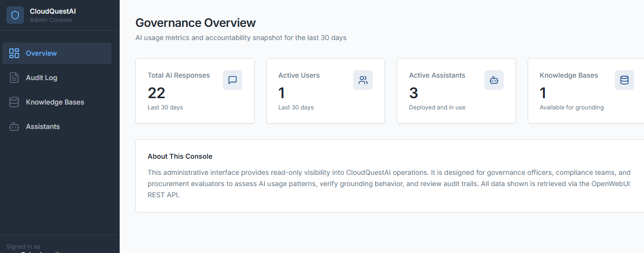This screenshot has width=644, height=253.
Task: Click the Governance Overview heading
Action: (x=195, y=22)
